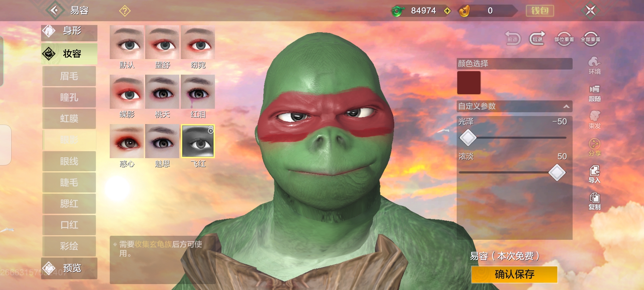The width and height of the screenshot is (644, 290).
Task: Open the dark red color swatch
Action: pos(469,82)
